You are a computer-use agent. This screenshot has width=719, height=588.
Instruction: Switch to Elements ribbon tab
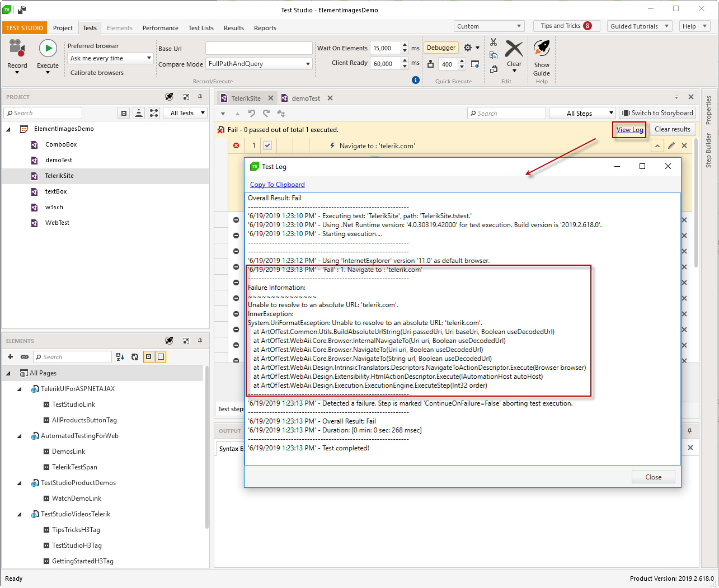pos(120,28)
